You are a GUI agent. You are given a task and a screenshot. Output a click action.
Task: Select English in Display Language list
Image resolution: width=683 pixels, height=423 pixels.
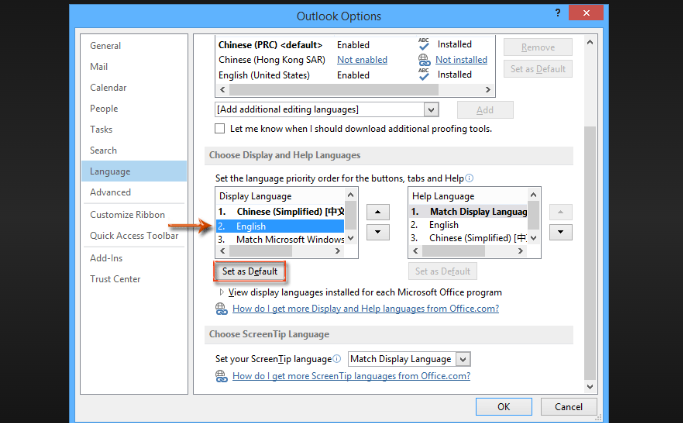tap(281, 226)
